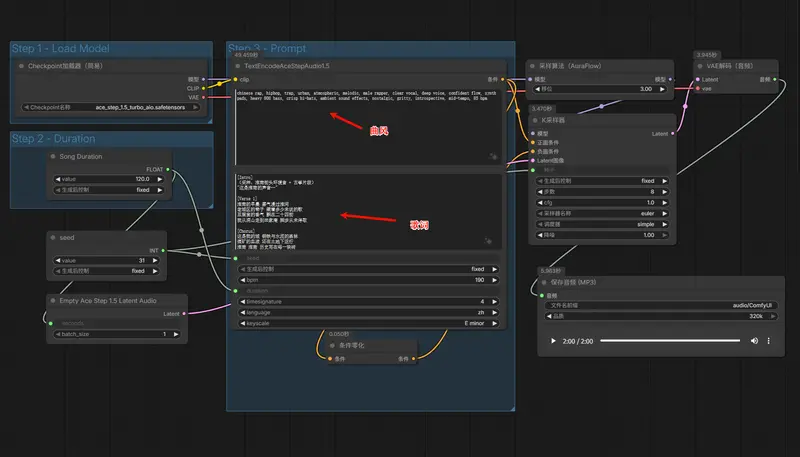Increase Song Duration value with right arrow
This screenshot has width=800, height=457.
(x=160, y=179)
